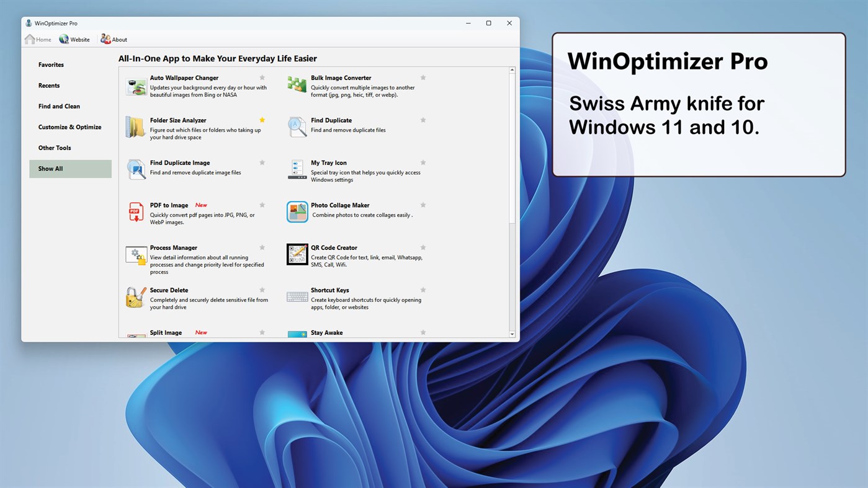Unfavorite the Folder Size Analyzer
The image size is (868, 488).
pyautogui.click(x=262, y=120)
